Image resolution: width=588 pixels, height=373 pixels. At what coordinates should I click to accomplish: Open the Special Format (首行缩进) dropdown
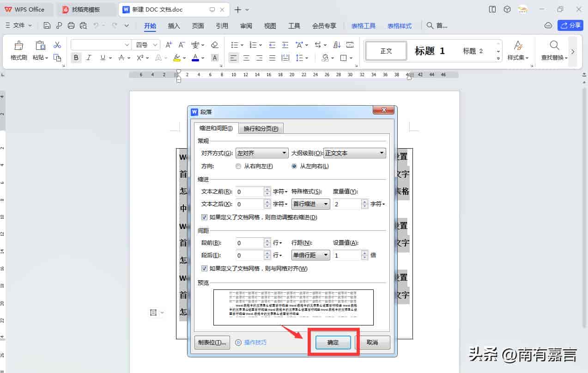310,204
